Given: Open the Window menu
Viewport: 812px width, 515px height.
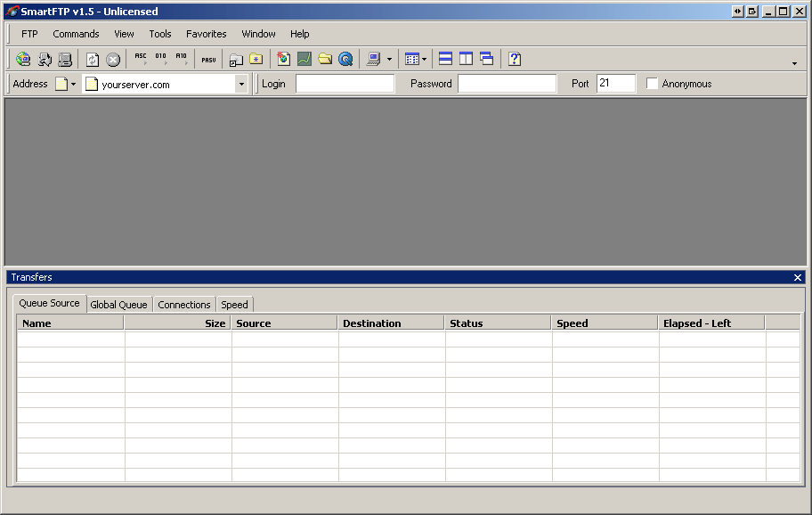Looking at the screenshot, I should [x=258, y=34].
